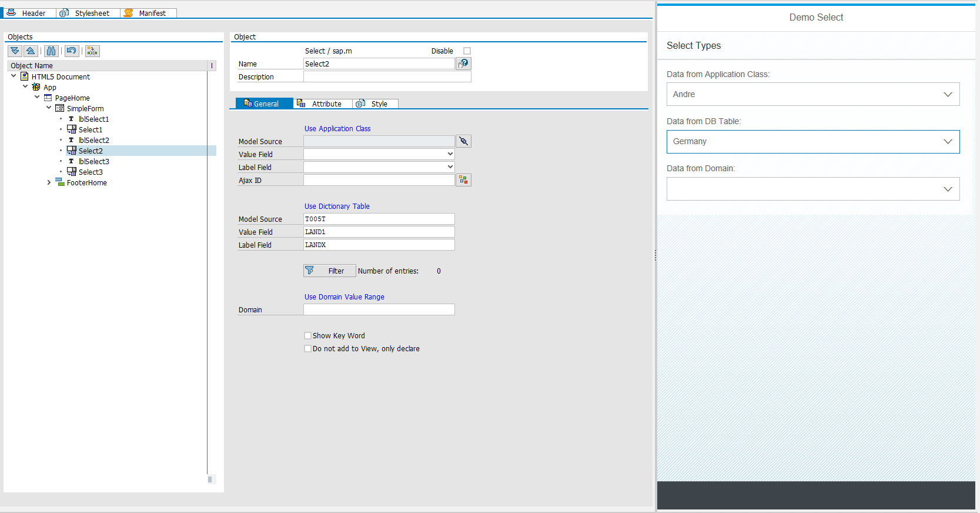Click the Undo arrow icon in Objects toolbar
Image resolution: width=980 pixels, height=513 pixels.
click(x=72, y=51)
